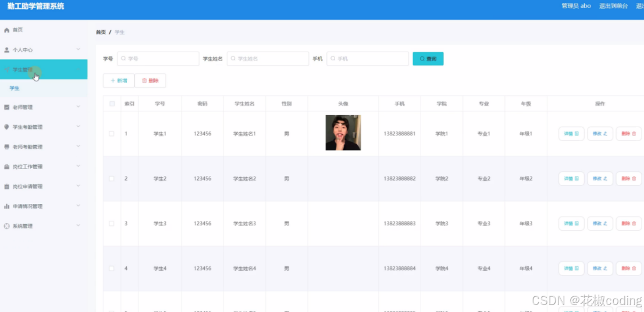Click the detail icon in 学生2 row

tap(577, 179)
